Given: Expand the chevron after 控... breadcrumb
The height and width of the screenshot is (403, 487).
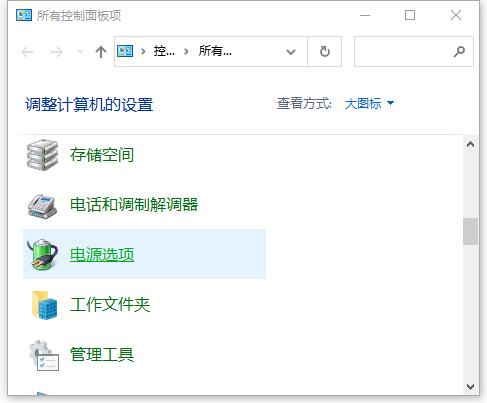Looking at the screenshot, I should click(186, 52).
